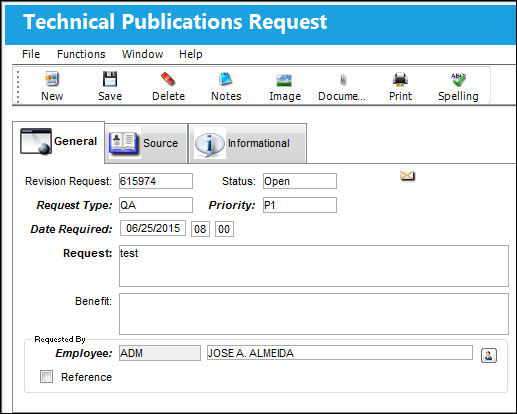Open the Window menu

142,54
